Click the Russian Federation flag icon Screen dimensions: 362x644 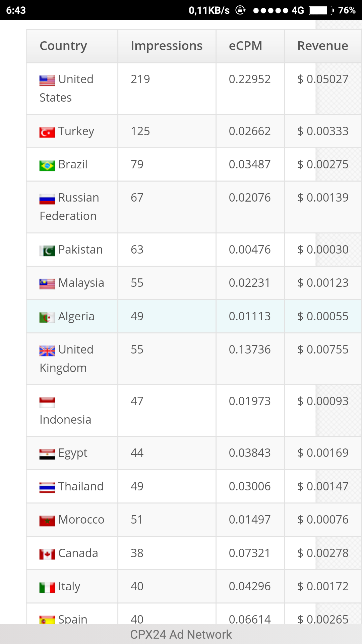tap(47, 199)
